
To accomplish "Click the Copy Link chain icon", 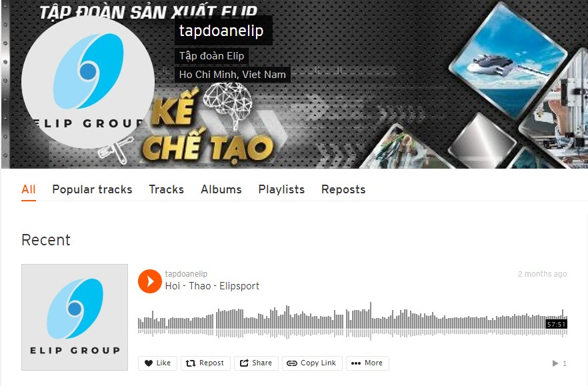I will point(292,363).
